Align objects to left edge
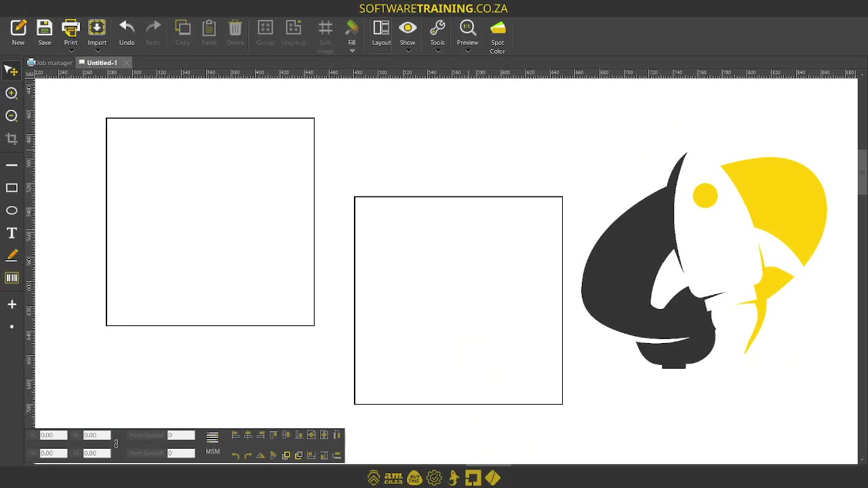The image size is (868, 488). [235, 435]
